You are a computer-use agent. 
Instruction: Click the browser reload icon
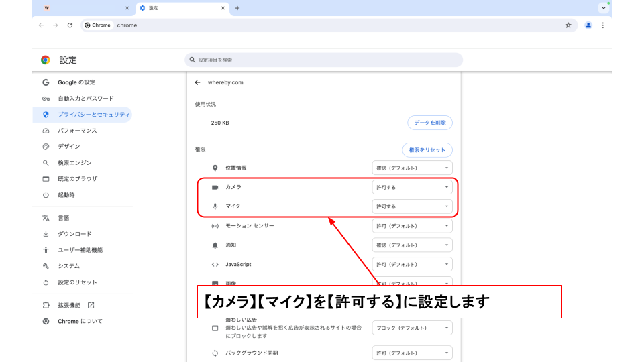[x=70, y=25]
